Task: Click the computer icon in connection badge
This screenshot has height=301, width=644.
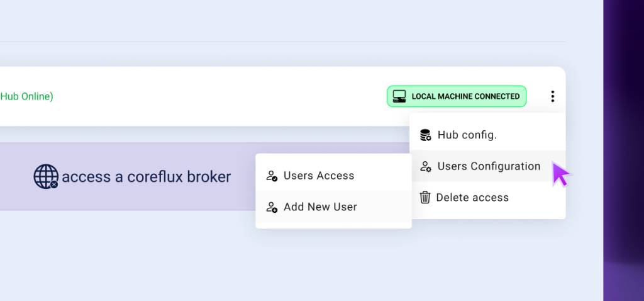Action: (399, 96)
